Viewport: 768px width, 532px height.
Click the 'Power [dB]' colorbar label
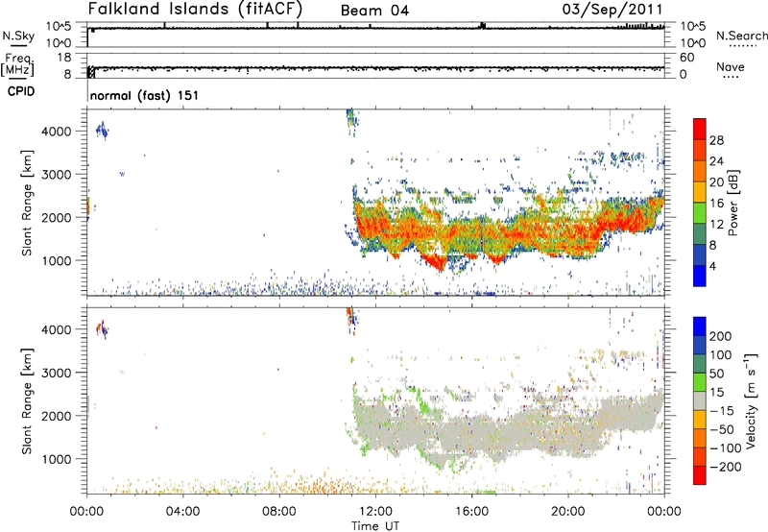click(x=732, y=203)
